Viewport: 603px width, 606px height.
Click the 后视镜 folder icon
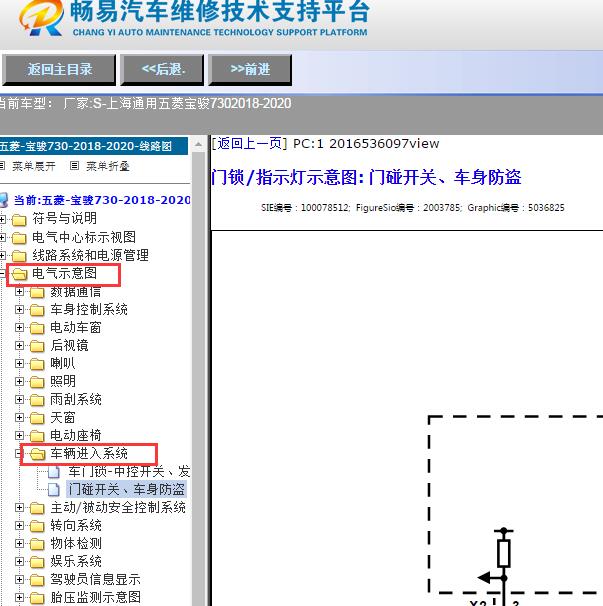(37, 346)
